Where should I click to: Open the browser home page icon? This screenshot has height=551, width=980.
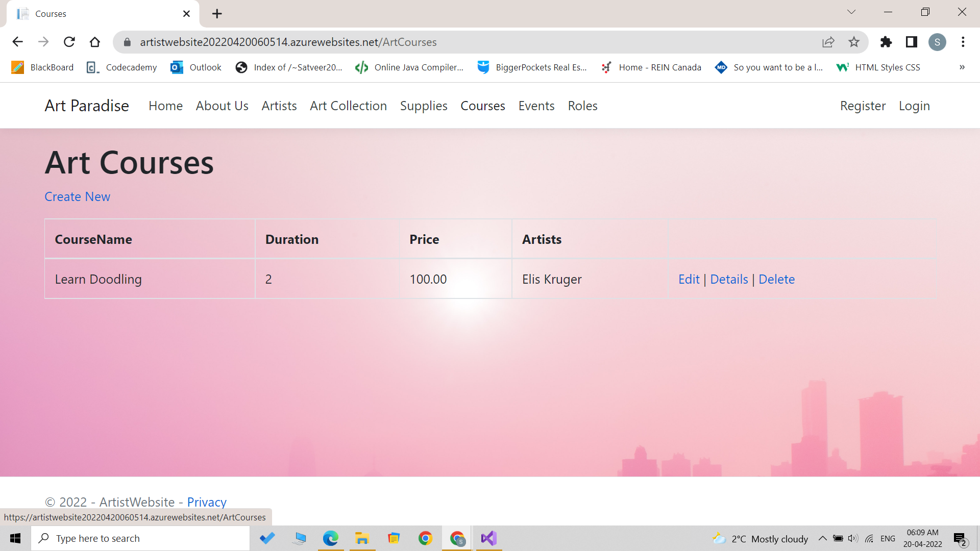point(95,42)
